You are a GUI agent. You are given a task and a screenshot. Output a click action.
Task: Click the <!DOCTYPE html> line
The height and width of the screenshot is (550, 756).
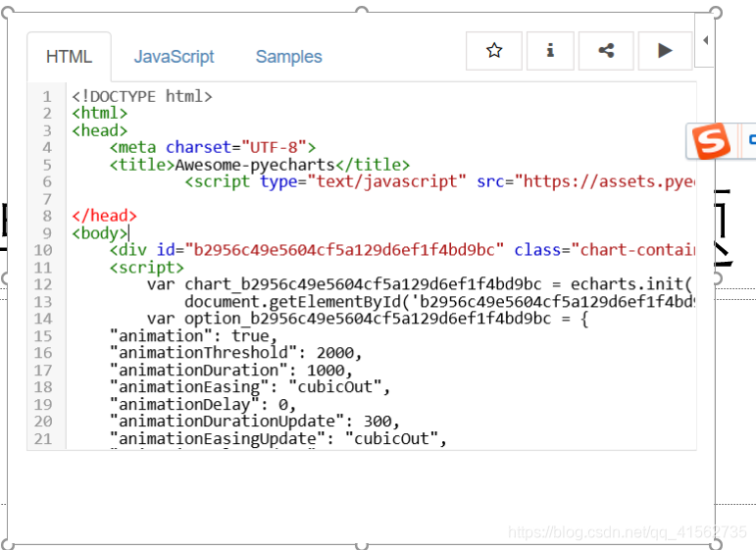coord(142,96)
